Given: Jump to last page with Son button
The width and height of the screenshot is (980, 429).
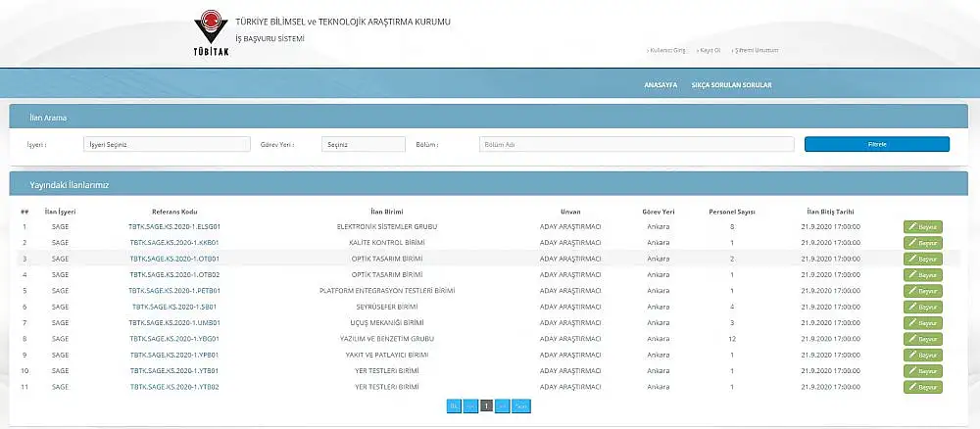Looking at the screenshot, I should pos(521,406).
